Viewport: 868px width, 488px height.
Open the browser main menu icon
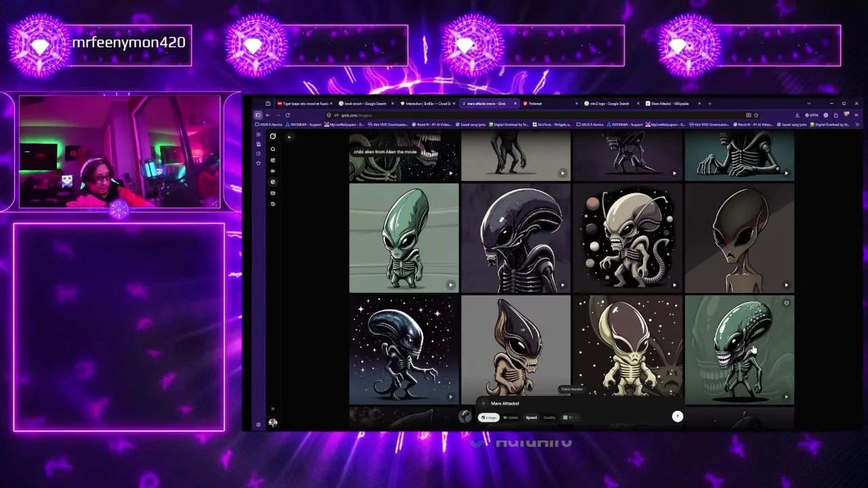click(856, 115)
